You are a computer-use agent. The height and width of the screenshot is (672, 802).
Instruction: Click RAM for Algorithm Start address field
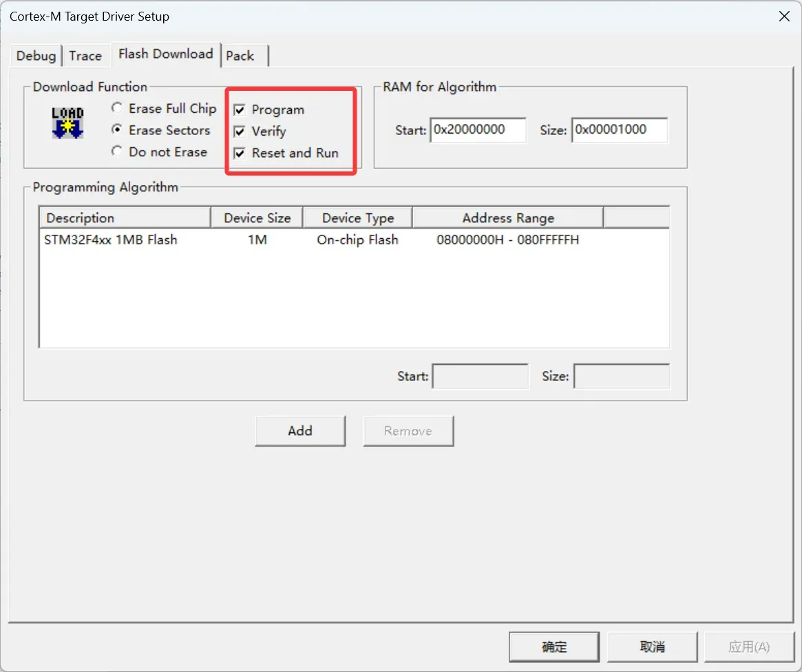point(478,129)
